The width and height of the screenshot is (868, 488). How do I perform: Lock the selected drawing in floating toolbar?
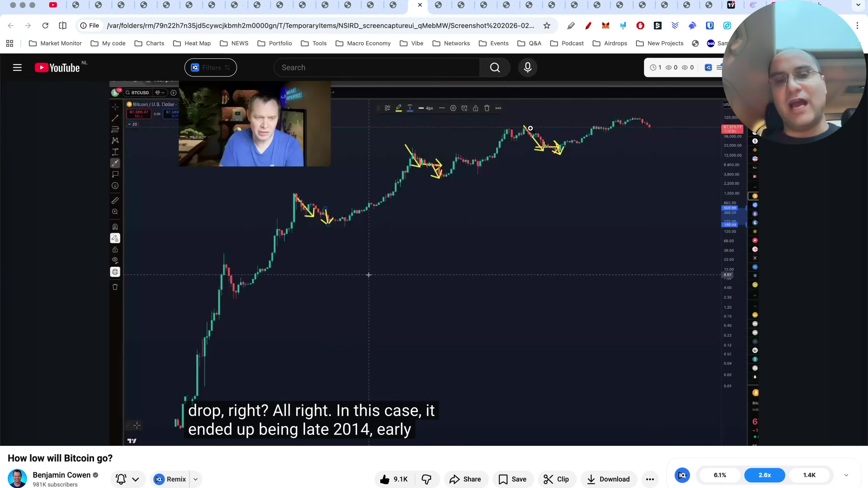coord(475,108)
